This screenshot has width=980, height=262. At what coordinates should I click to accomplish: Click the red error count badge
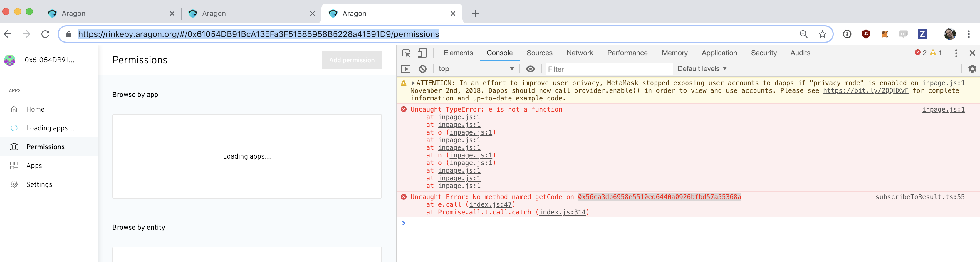(x=921, y=53)
